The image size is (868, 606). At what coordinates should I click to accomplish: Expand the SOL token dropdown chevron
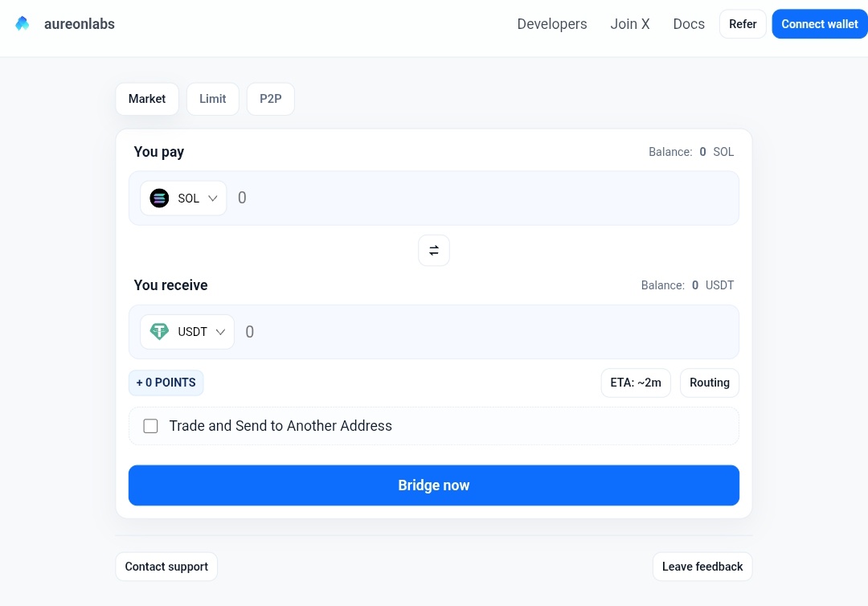pyautogui.click(x=212, y=199)
